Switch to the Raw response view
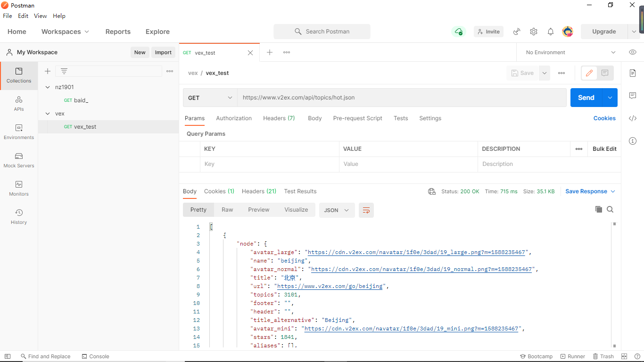Viewport: 644px width, 362px height. pyautogui.click(x=227, y=210)
